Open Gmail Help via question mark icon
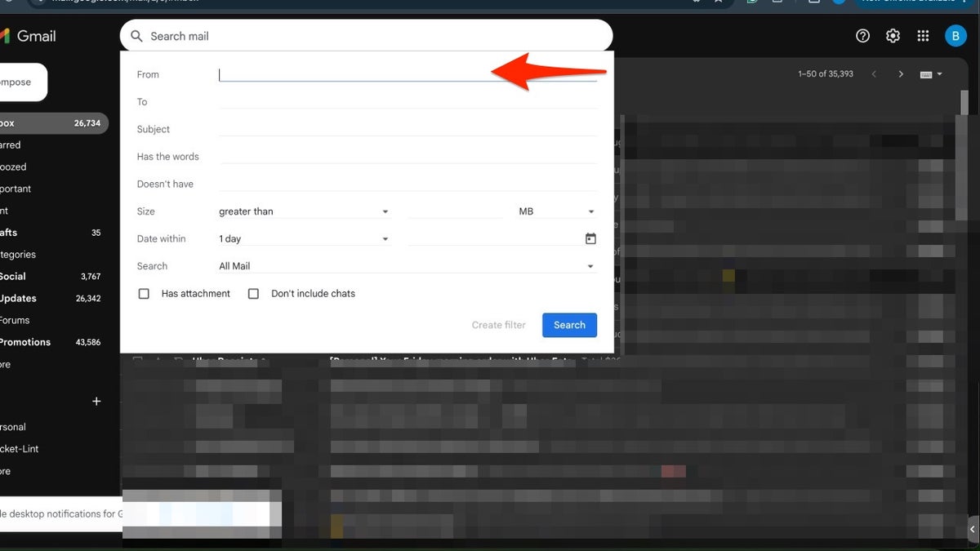 862,35
